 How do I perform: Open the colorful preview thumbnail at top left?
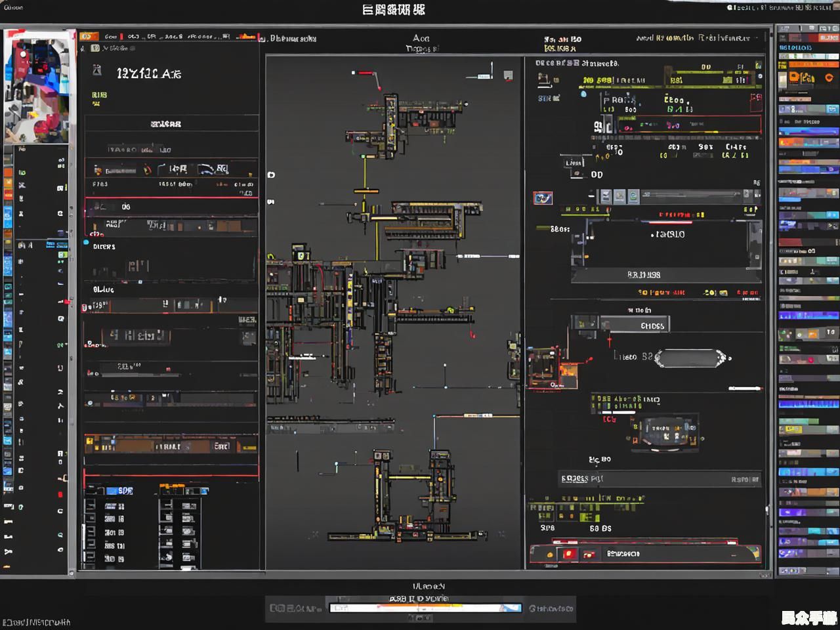pyautogui.click(x=37, y=85)
